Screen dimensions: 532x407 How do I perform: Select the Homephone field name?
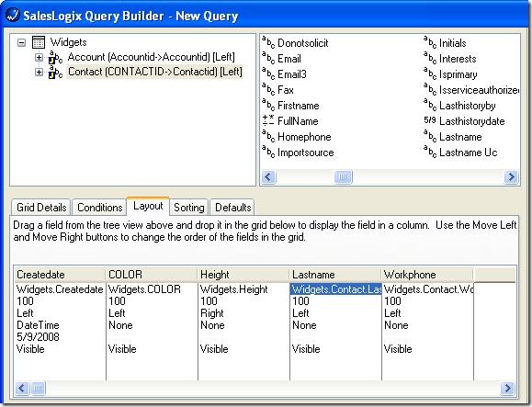[304, 137]
